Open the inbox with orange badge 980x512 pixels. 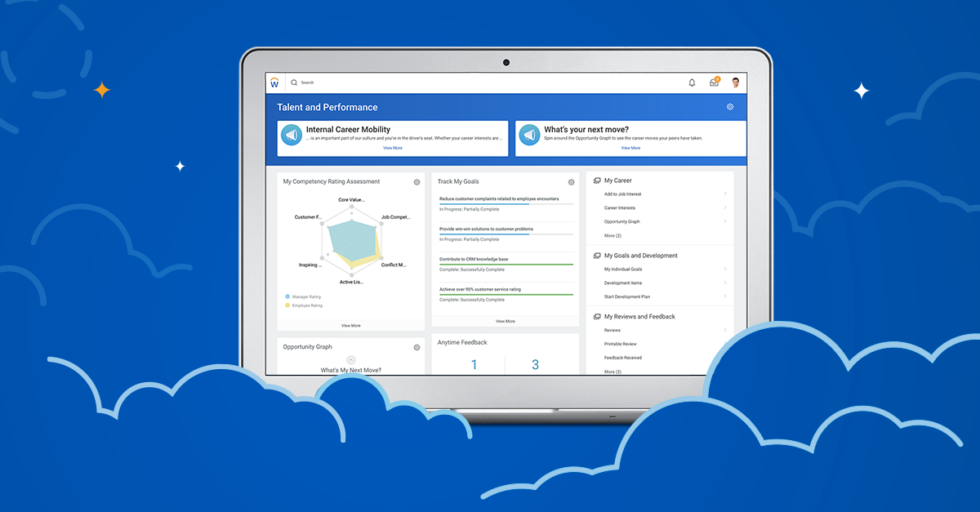[x=715, y=82]
